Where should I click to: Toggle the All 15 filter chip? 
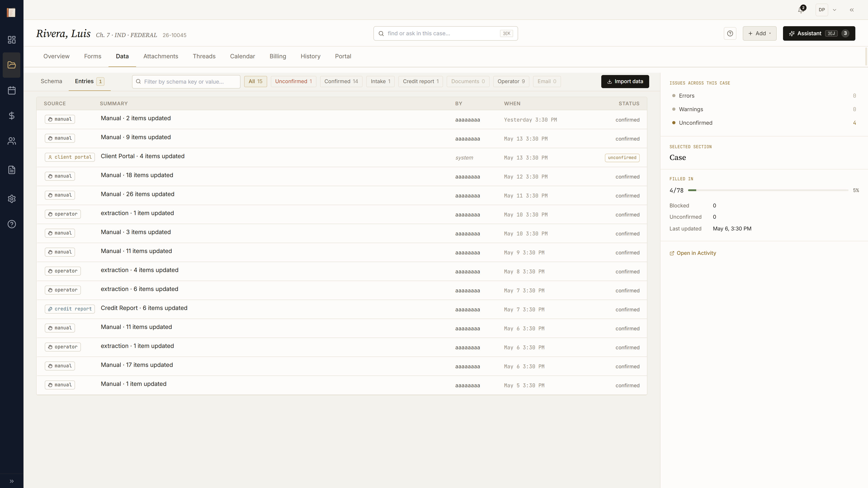255,81
